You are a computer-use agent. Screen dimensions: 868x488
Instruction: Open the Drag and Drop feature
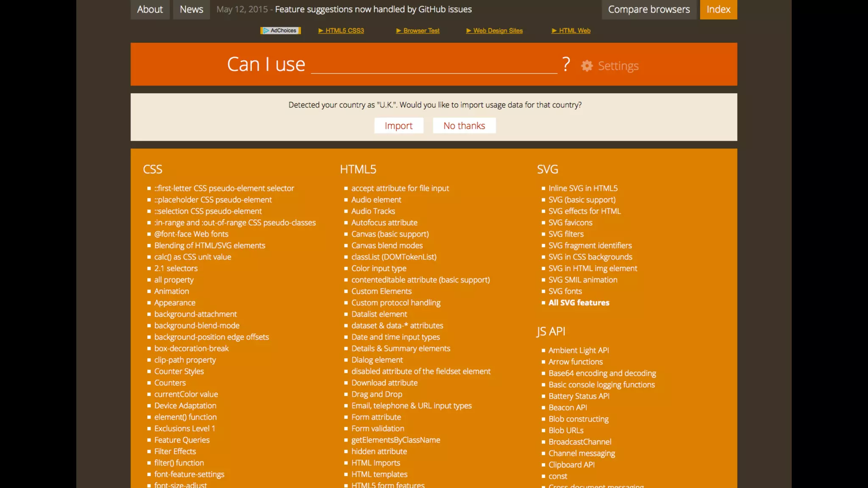[x=376, y=394]
